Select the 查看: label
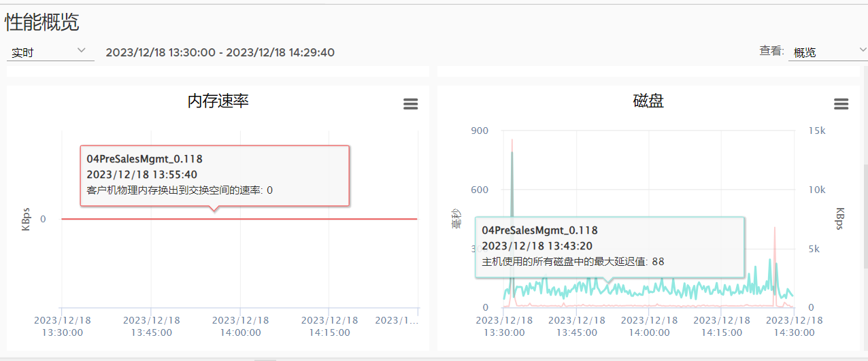 (x=771, y=51)
